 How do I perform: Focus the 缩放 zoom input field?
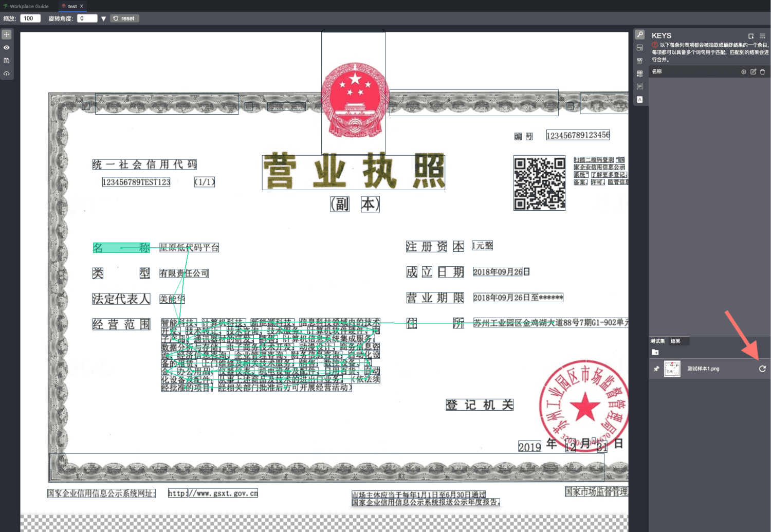click(x=30, y=19)
